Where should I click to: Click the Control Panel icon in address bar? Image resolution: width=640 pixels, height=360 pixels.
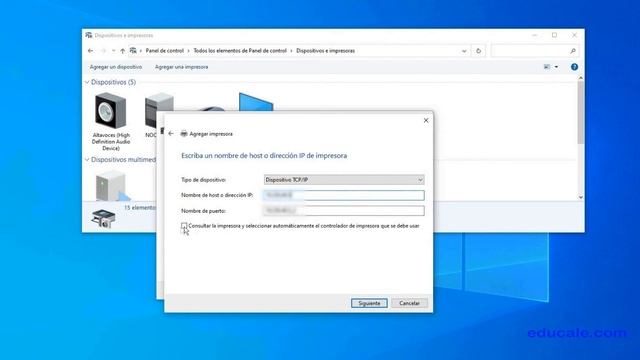tap(133, 51)
